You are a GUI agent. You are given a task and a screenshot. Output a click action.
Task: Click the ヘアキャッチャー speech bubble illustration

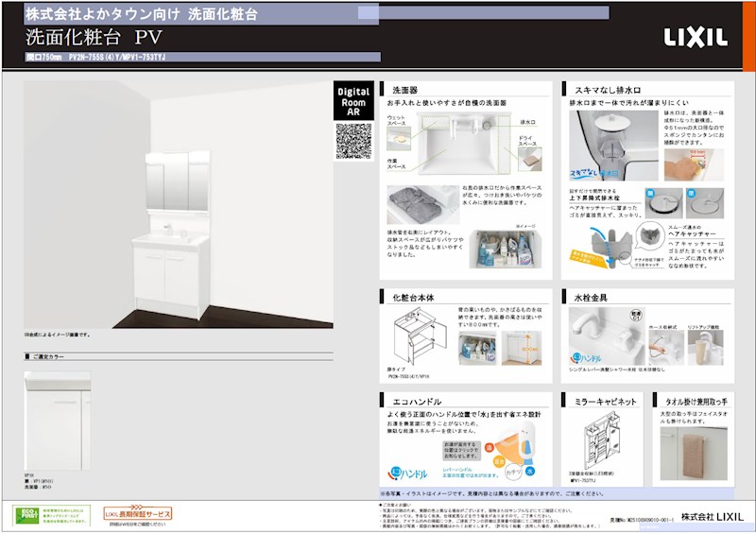(649, 236)
